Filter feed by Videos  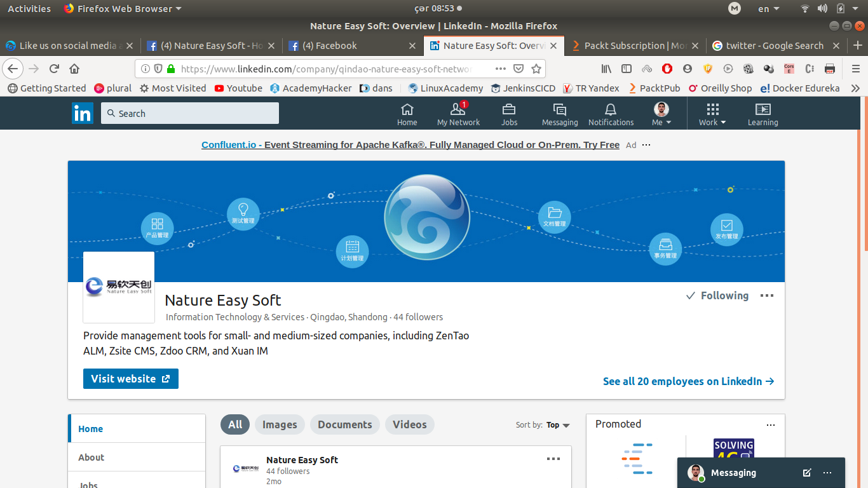point(410,424)
